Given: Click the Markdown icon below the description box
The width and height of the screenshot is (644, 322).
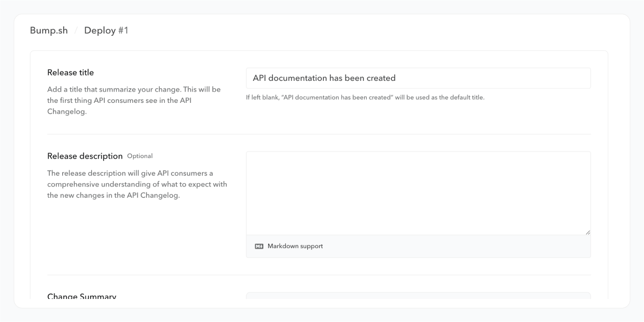Looking at the screenshot, I should [259, 246].
